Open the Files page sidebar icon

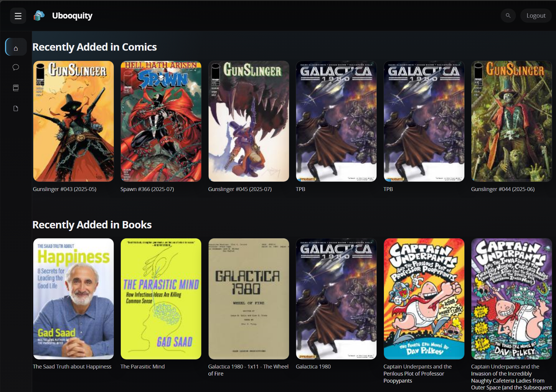point(16,109)
